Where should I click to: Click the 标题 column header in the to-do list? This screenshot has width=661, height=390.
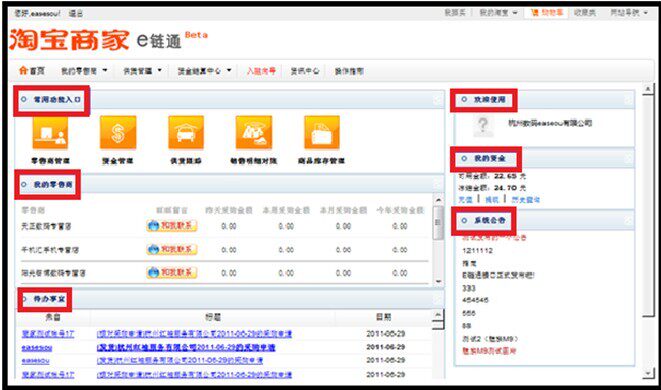click(213, 317)
